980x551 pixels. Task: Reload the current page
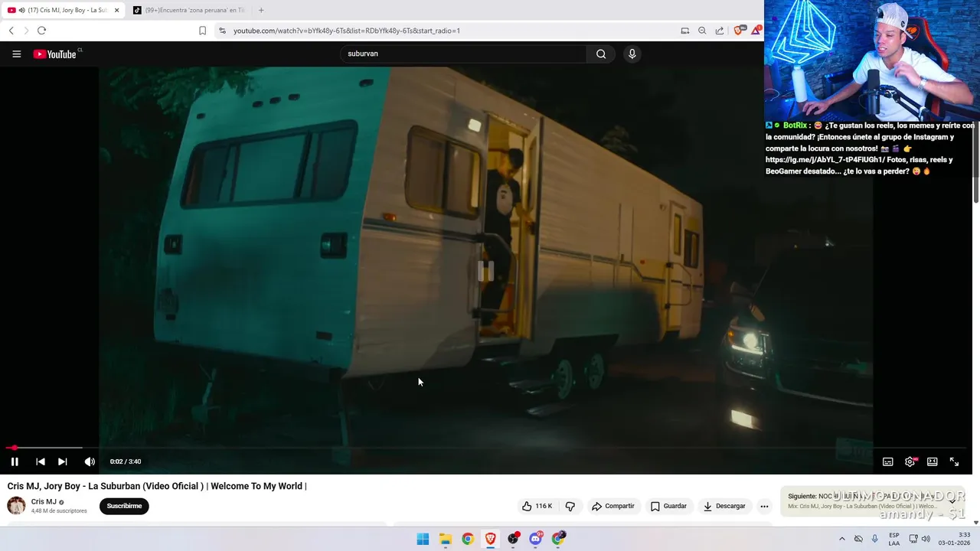tap(41, 31)
